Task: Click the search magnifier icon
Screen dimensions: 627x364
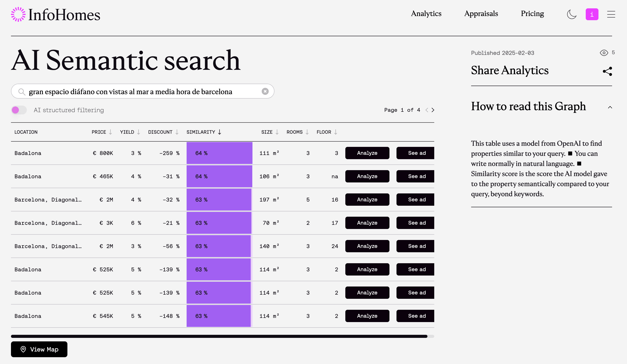Action: (x=22, y=92)
